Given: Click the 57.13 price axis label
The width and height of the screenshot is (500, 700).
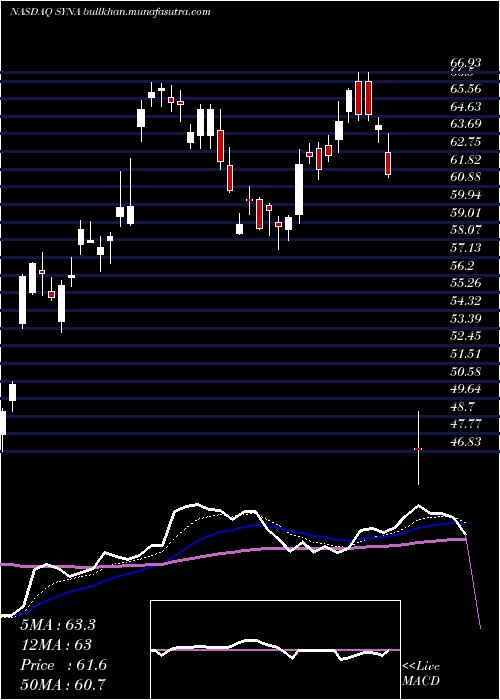Looking at the screenshot, I should click(466, 248).
